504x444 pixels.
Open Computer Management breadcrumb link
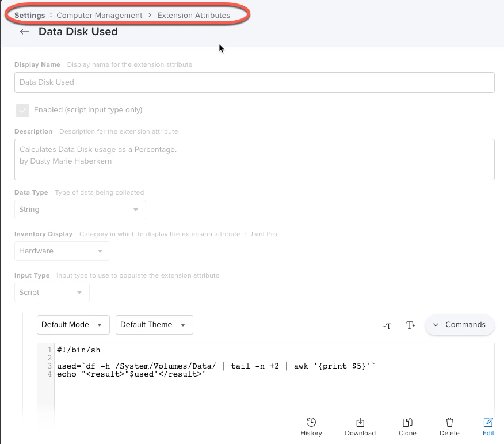[100, 15]
